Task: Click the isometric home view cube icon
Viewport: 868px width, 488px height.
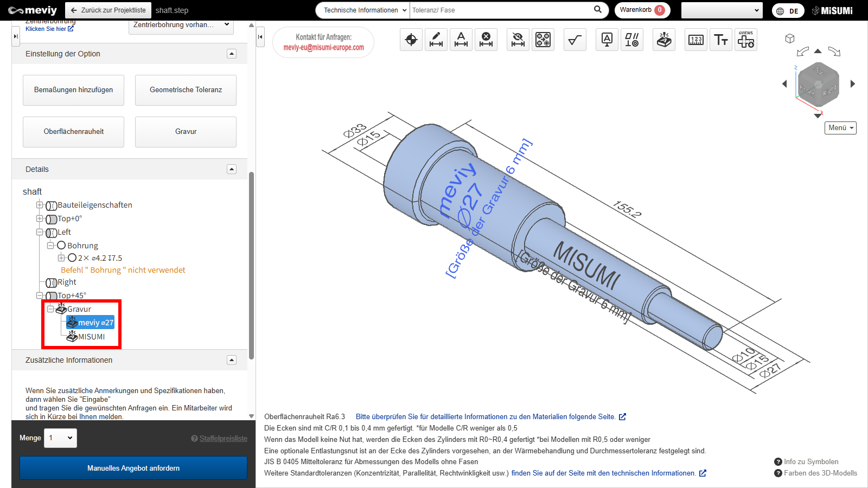Action: [790, 38]
